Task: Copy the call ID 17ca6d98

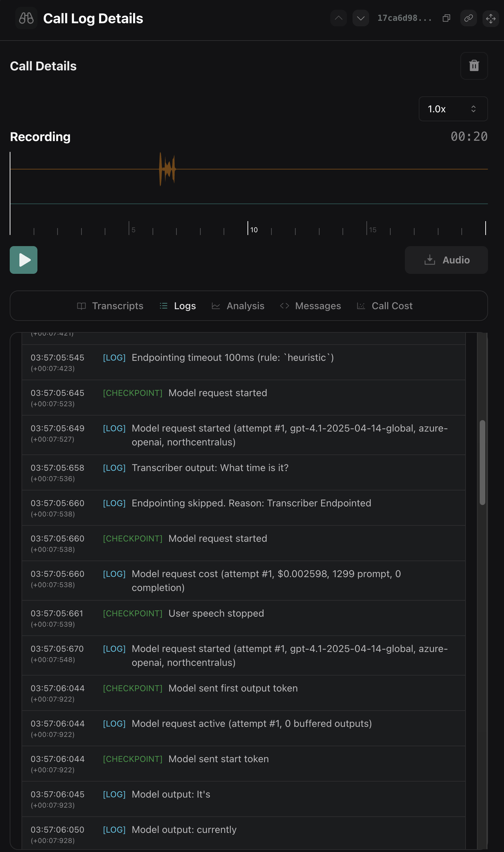Action: click(x=446, y=18)
